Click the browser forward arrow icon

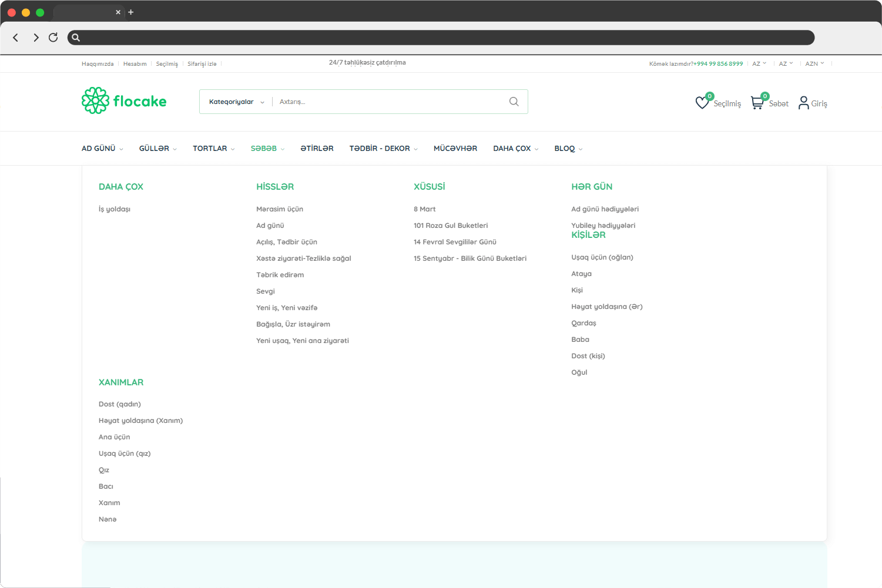tap(35, 37)
